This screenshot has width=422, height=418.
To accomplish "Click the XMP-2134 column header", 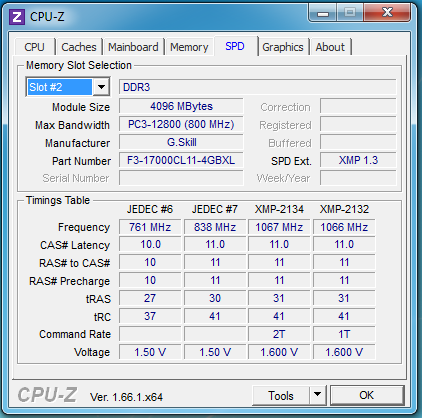I will tap(279, 209).
